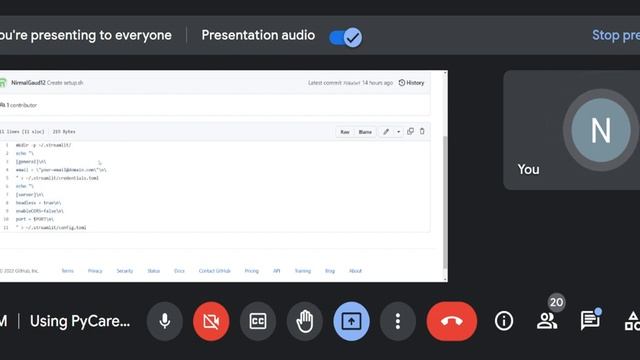
Task: Click the presented page vertical scrollbar
Action: pyautogui.click(x=444, y=202)
